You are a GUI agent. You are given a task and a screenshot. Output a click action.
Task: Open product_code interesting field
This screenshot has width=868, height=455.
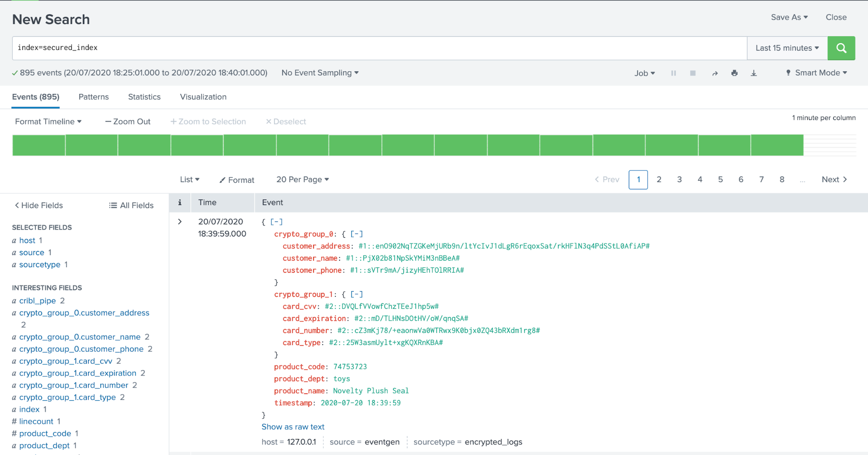[45, 434]
